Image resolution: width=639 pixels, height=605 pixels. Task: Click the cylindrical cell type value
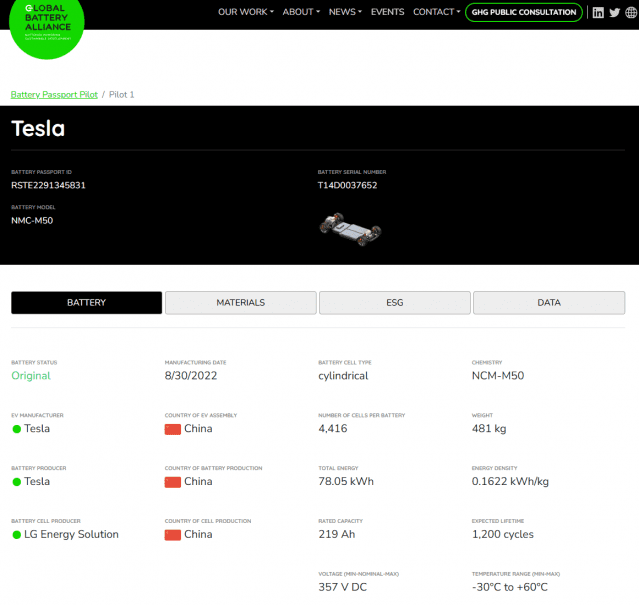click(343, 376)
